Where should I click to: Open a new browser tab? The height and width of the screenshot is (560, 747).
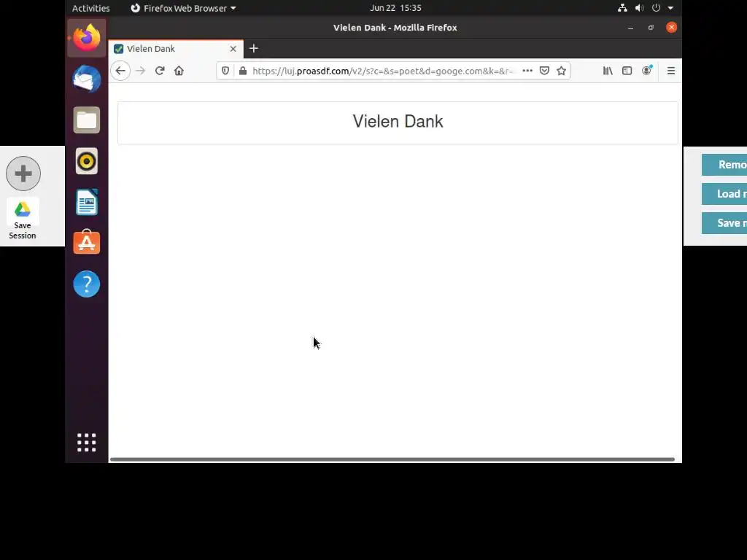point(253,49)
